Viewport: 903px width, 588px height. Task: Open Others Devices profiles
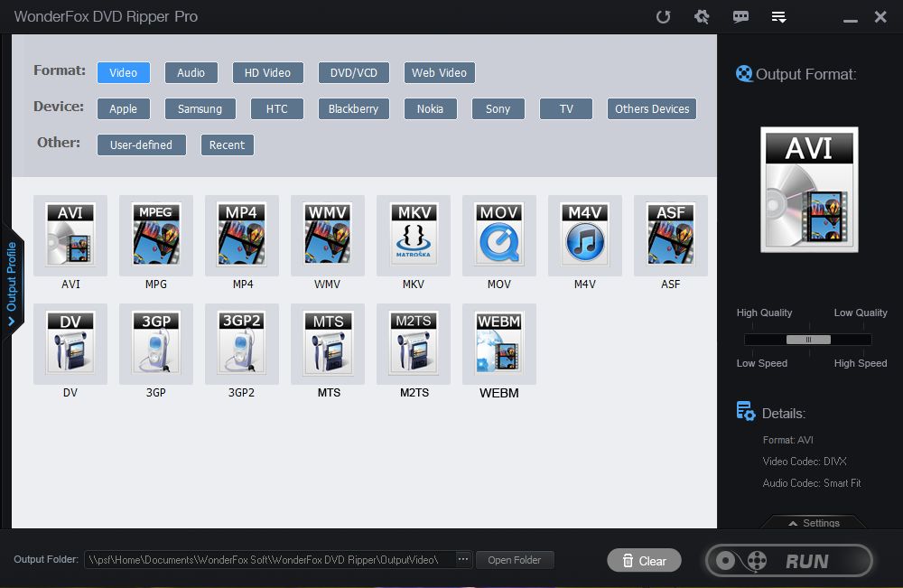tap(652, 109)
